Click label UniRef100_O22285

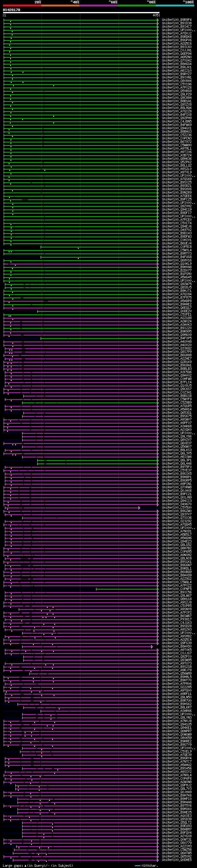[x=177, y=687]
